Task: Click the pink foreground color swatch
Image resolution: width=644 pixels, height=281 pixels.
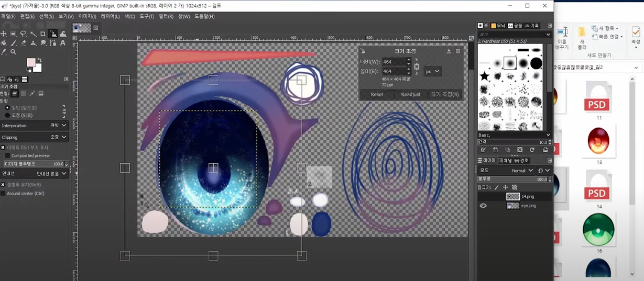Action: 31,63
